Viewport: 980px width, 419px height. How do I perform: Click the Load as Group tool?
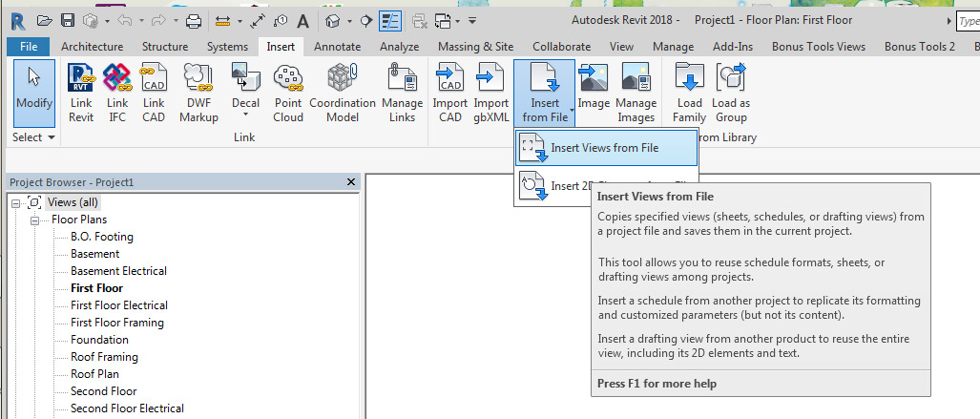[x=731, y=94]
